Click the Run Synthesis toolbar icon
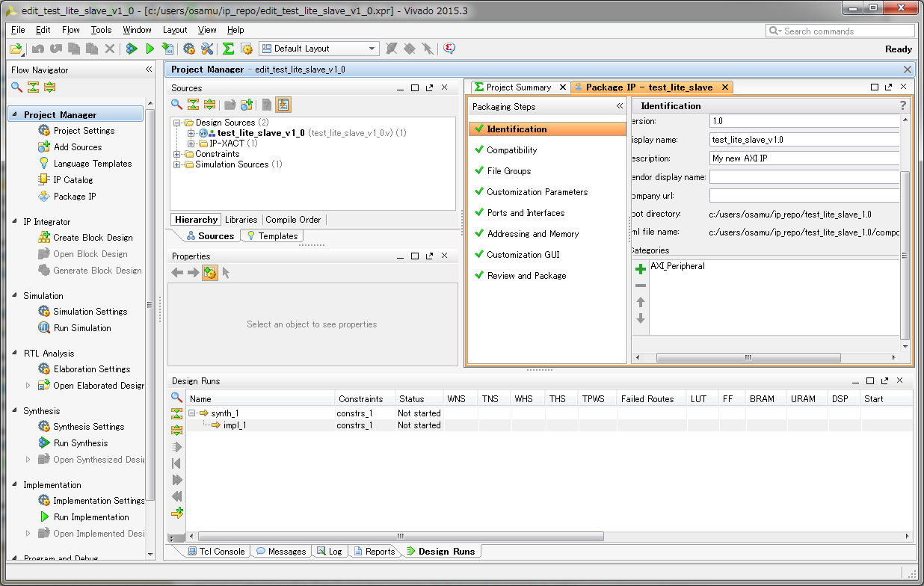 click(x=132, y=49)
